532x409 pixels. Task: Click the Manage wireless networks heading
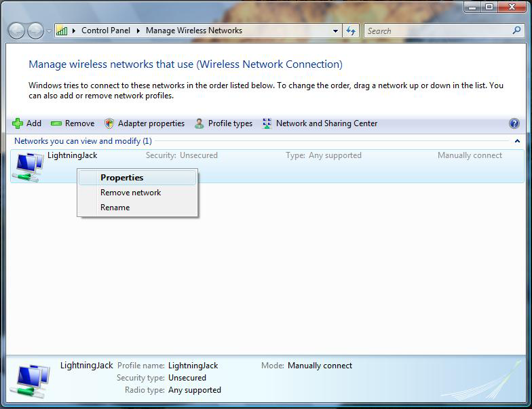(186, 64)
